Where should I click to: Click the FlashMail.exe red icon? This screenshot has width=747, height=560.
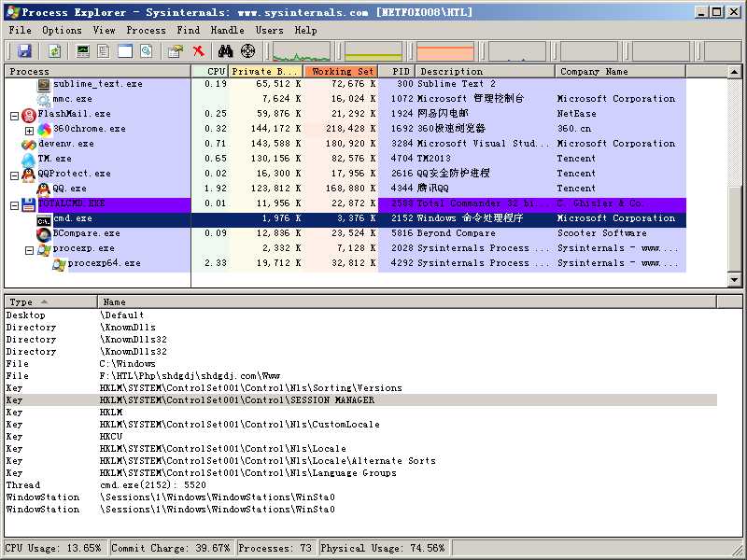[29, 114]
